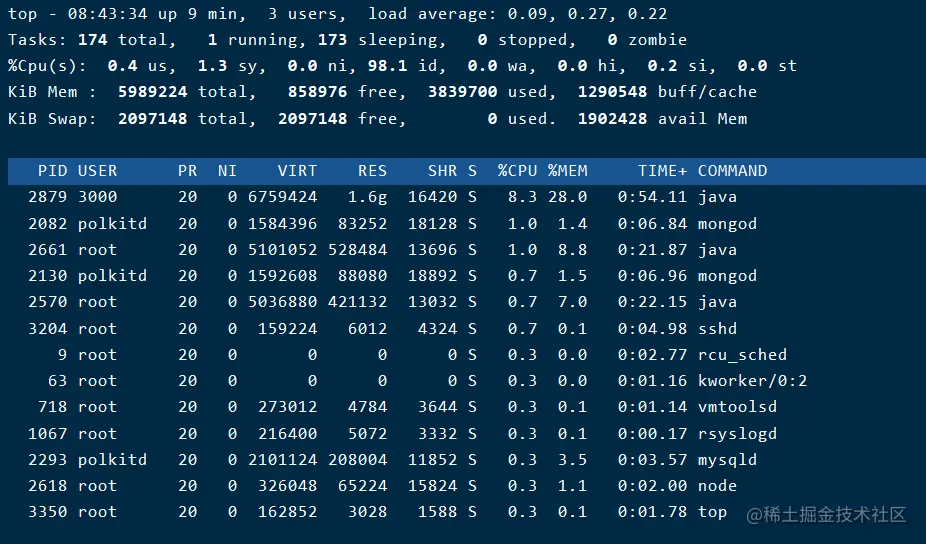
Task: Click the 173 sleeping tasks value
Action: tap(332, 40)
